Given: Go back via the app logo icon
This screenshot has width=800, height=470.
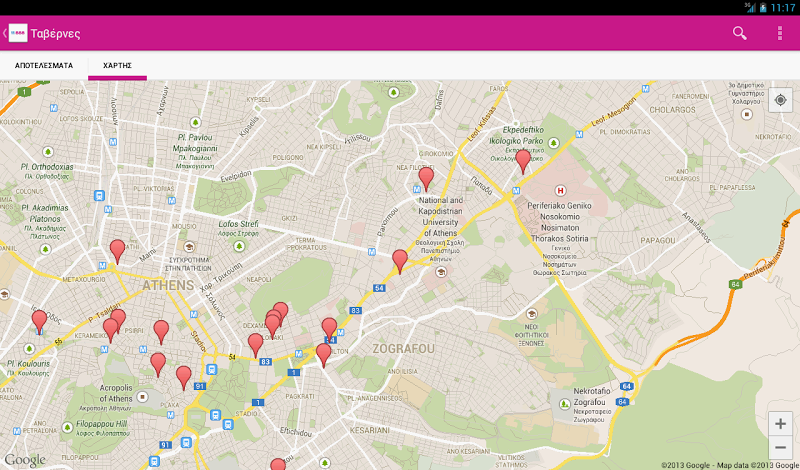Looking at the screenshot, I should [x=18, y=33].
